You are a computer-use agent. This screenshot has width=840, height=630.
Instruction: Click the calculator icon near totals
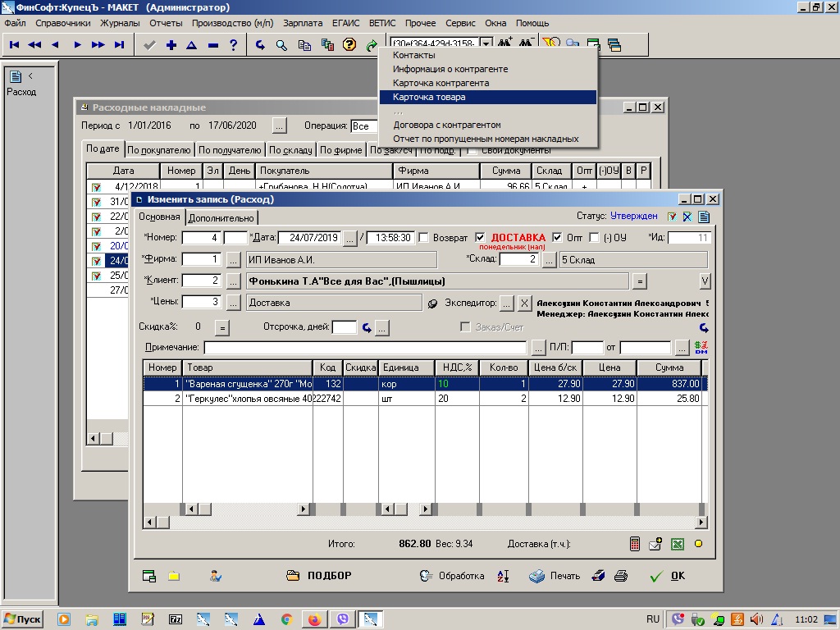point(634,544)
